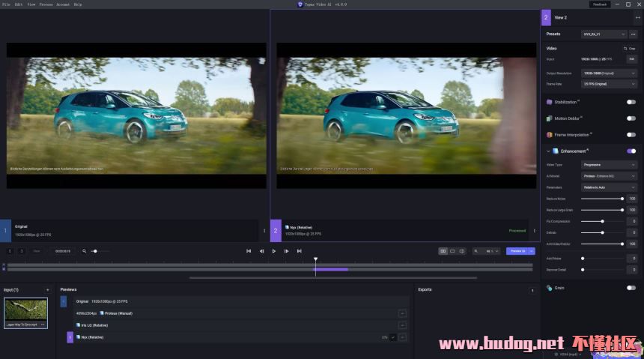Turn on Motion Deblur

coord(631,118)
